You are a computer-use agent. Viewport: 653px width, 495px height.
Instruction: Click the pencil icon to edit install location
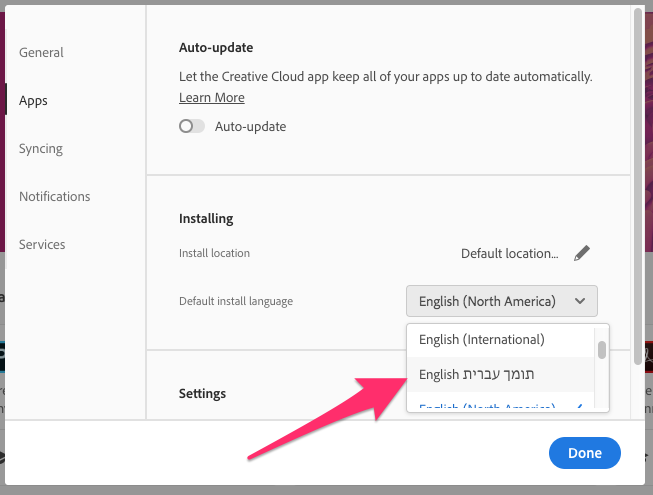(x=582, y=253)
